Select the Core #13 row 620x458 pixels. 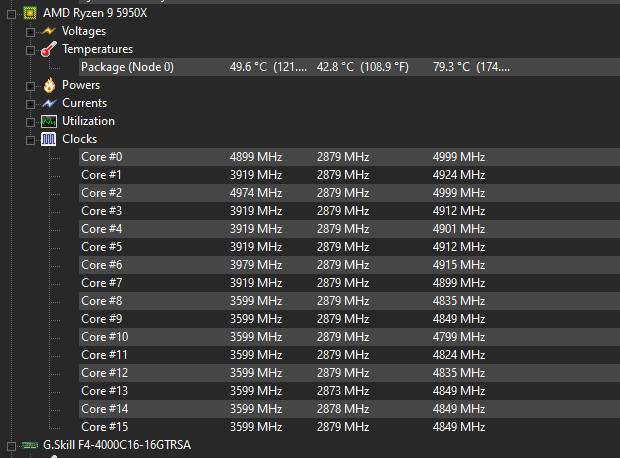350,391
